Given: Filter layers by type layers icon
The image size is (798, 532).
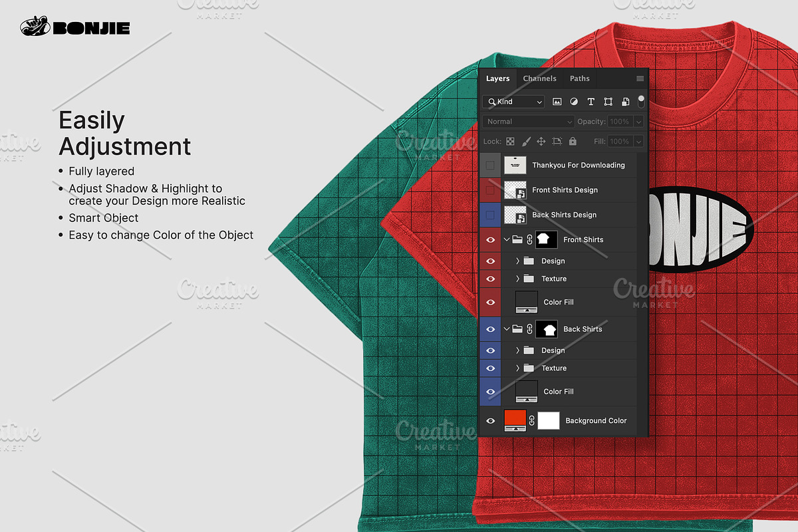Looking at the screenshot, I should [591, 102].
